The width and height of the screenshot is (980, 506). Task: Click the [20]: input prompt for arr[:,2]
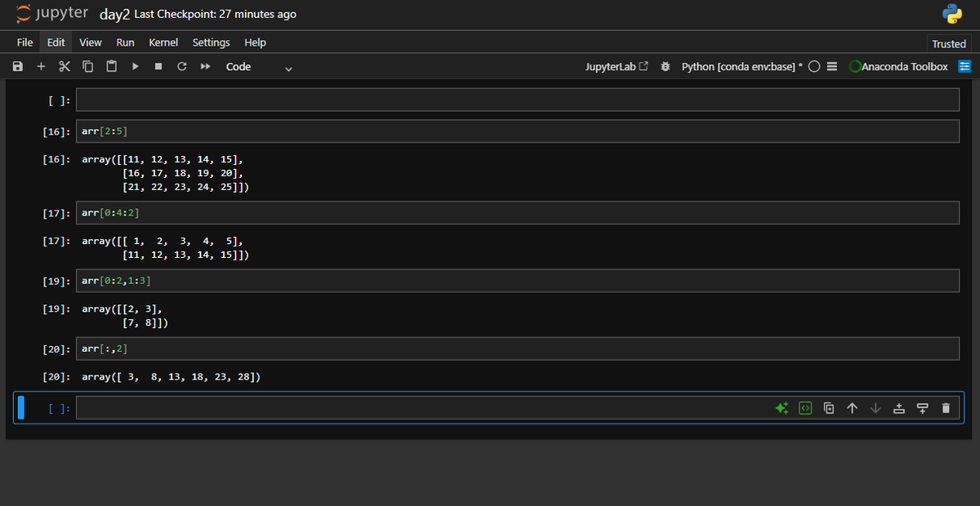(x=56, y=349)
